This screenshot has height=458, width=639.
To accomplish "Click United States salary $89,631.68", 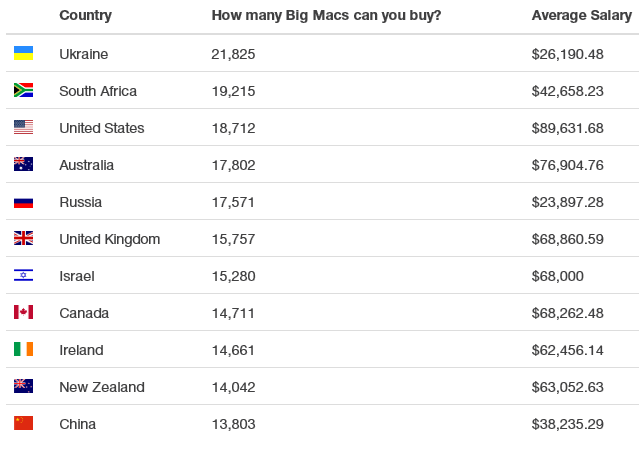I will [567, 128].
